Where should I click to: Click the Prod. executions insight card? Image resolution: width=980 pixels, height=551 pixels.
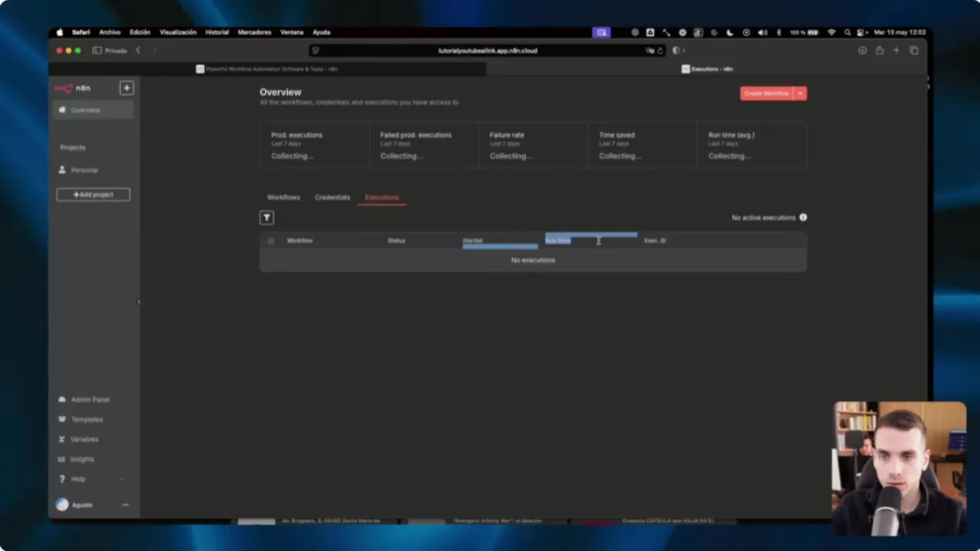315,145
